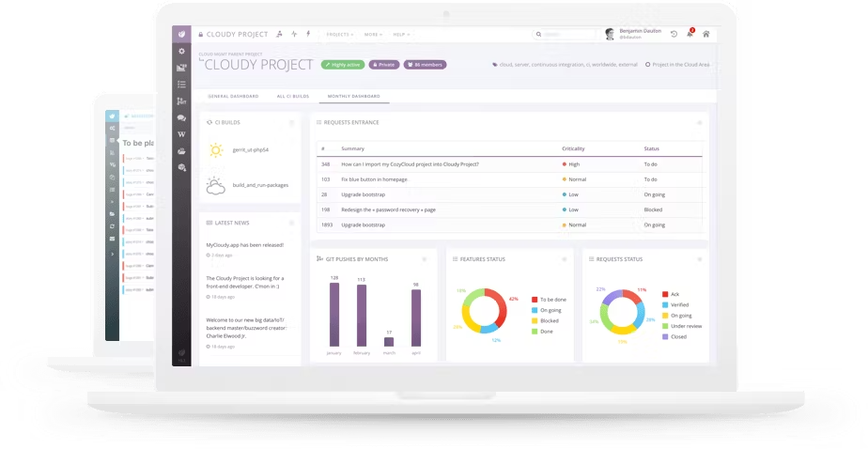The height and width of the screenshot is (449, 868).
Task: Click yellow 'Blocked' legend swatch
Action: coord(535,321)
